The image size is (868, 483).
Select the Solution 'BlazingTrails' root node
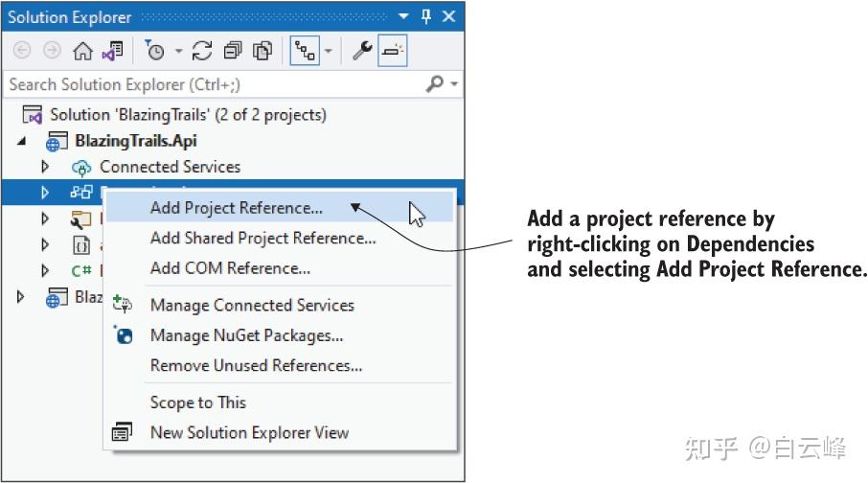click(x=188, y=115)
